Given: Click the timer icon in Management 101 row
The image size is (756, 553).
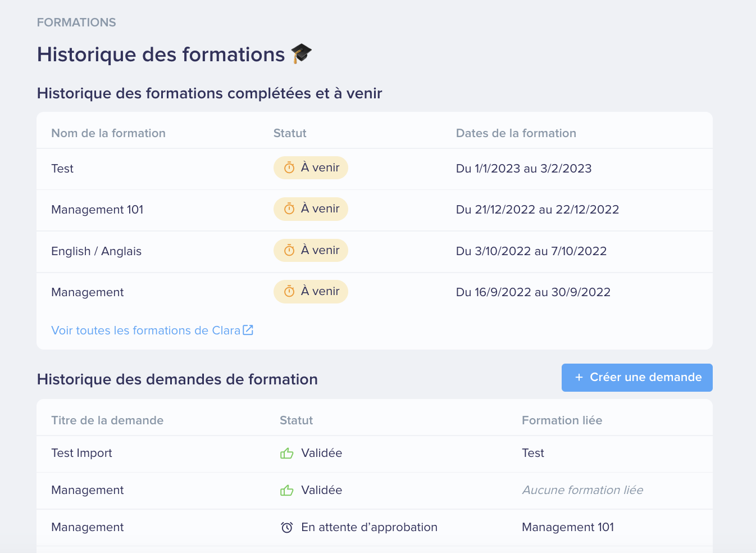Looking at the screenshot, I should (x=289, y=208).
